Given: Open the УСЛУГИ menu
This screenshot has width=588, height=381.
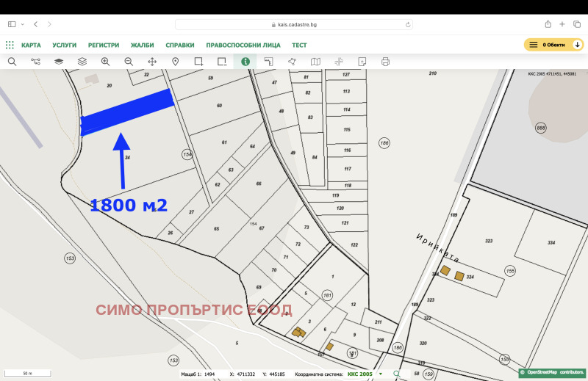Looking at the screenshot, I should pyautogui.click(x=65, y=45).
